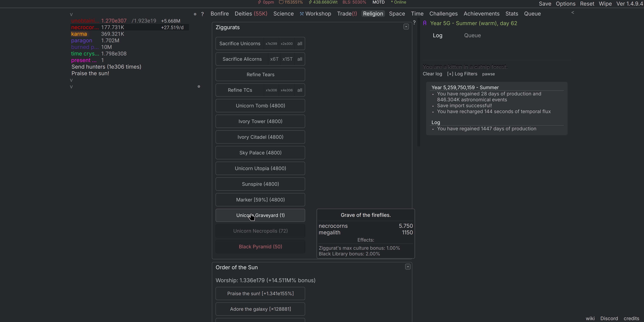Switch to Queue view in the right panel
The width and height of the screenshot is (644, 322).
pyautogui.click(x=472, y=35)
